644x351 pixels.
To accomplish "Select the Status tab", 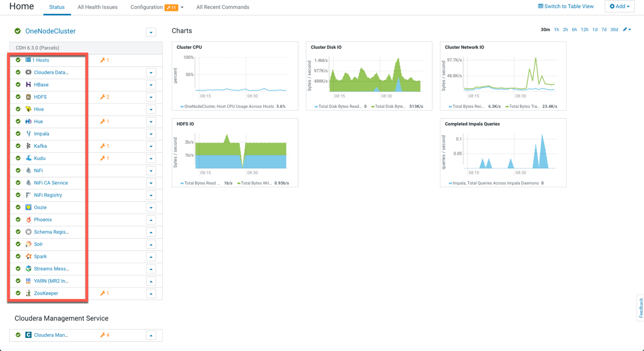I will point(57,7).
